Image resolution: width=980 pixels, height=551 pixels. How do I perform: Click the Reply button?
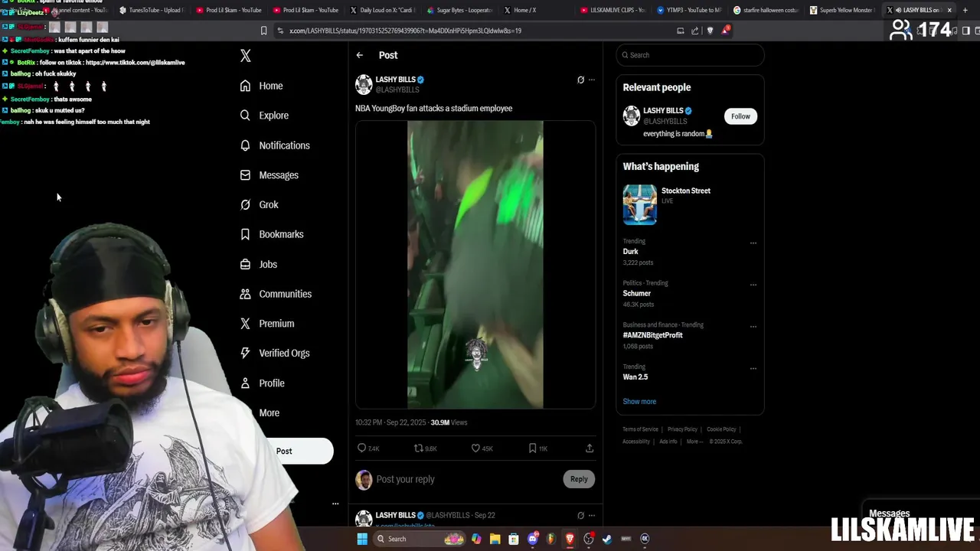coord(579,479)
